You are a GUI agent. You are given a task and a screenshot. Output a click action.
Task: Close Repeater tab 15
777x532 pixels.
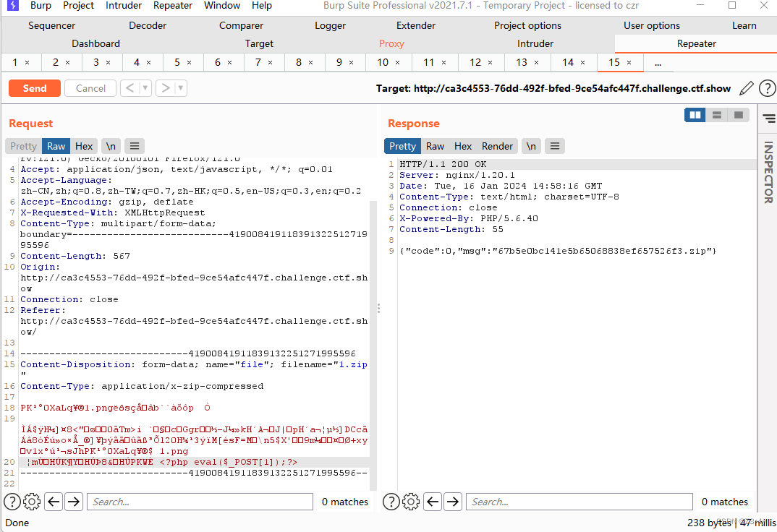click(629, 62)
